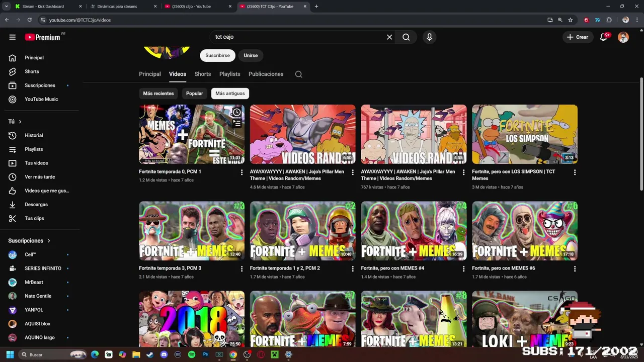
Task: Open the YouTube hamburger guide menu
Action: pyautogui.click(x=13, y=37)
